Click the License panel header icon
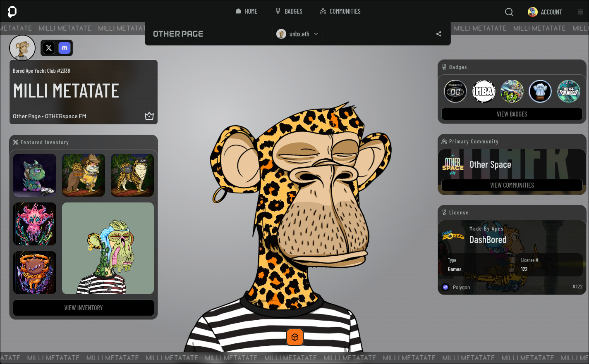Viewport: 589px width, 364px height. [x=444, y=212]
